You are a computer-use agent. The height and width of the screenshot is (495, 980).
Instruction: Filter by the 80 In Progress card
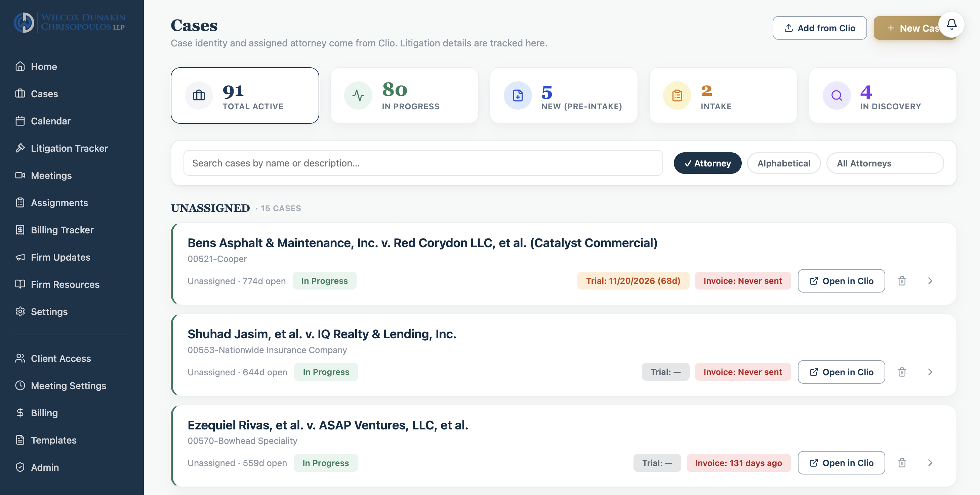[404, 95]
